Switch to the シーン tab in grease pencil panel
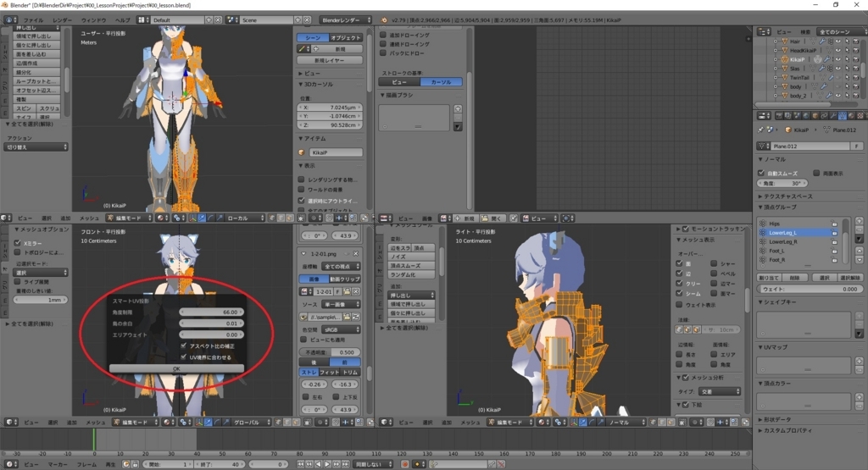The width and height of the screenshot is (868, 470). tap(313, 37)
